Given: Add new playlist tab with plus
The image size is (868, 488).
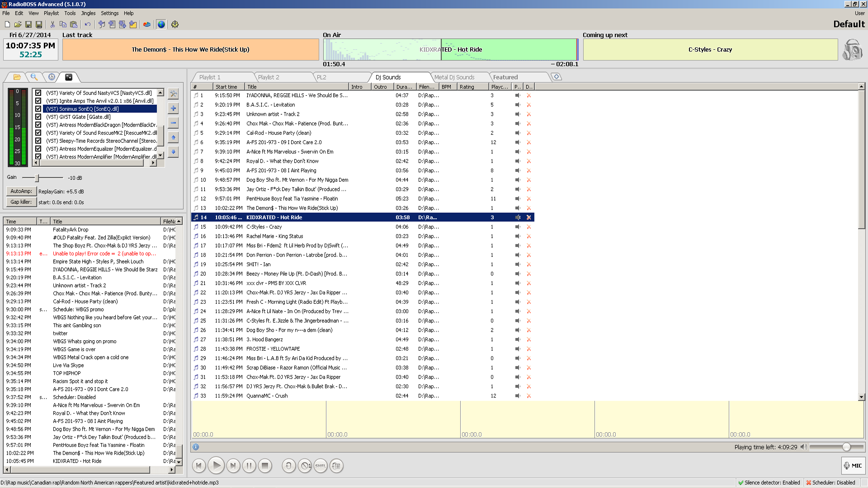Looking at the screenshot, I should (557, 77).
